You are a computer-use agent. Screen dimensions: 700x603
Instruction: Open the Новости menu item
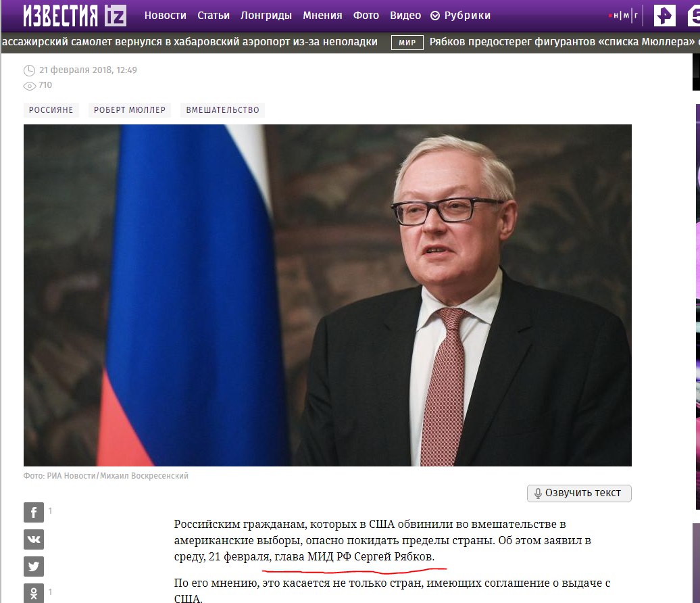click(x=165, y=16)
